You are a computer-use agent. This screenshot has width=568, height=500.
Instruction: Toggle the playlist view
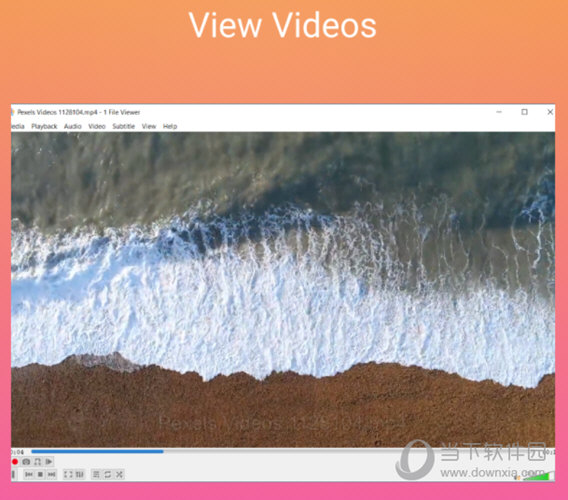coord(96,474)
